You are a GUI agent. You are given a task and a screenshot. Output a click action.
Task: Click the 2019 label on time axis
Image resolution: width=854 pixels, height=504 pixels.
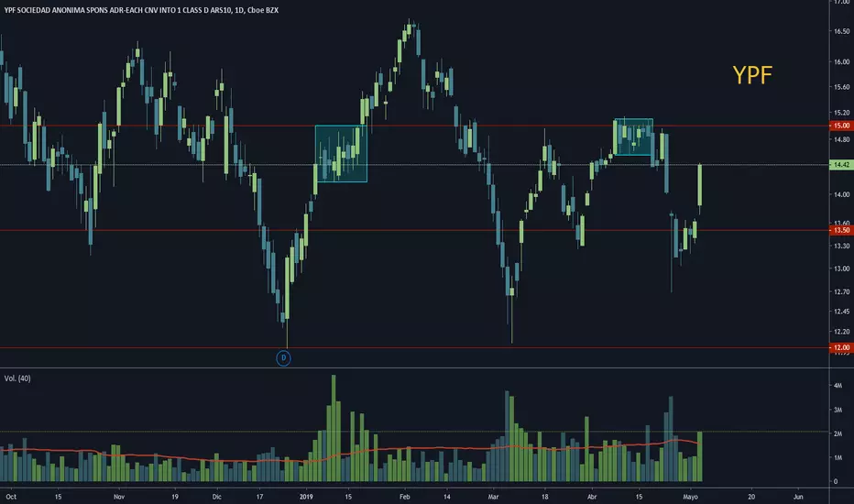click(306, 497)
